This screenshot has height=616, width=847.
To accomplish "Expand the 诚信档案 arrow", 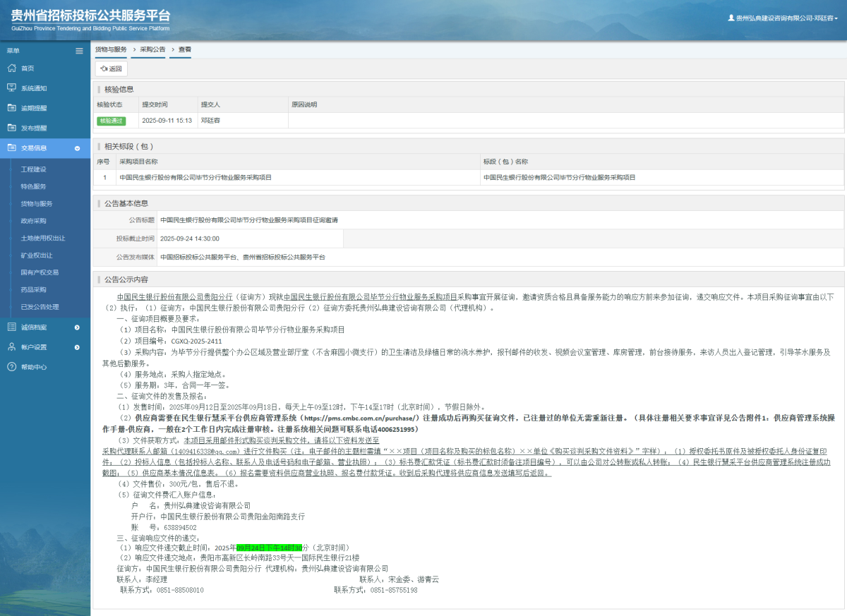I will (x=77, y=327).
